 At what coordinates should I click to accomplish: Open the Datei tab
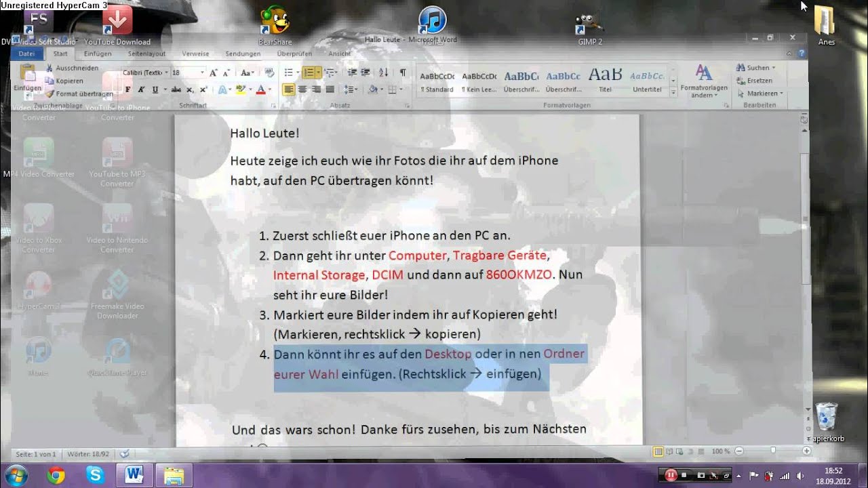point(26,54)
